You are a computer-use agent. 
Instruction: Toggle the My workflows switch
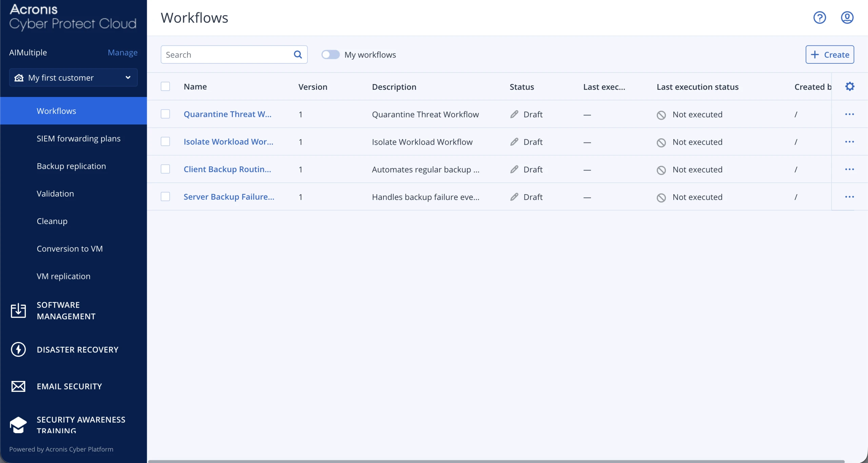[331, 55]
